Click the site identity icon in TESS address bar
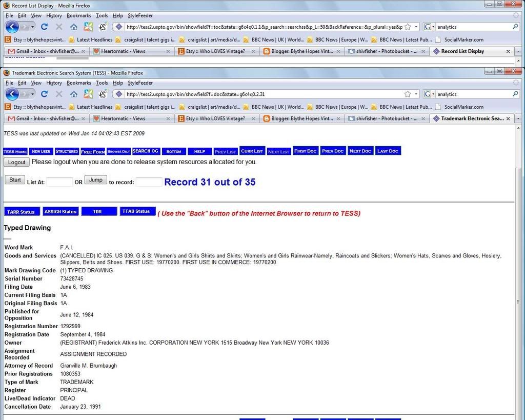The height and width of the screenshot is (420, 525). click(118, 94)
